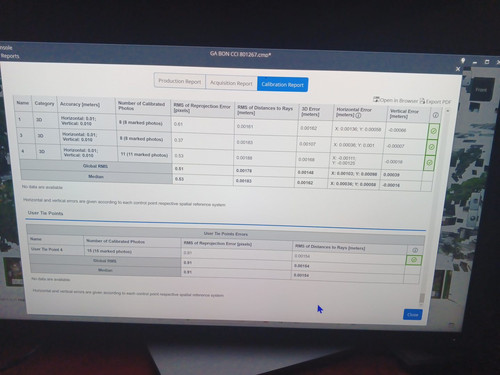The image size is (500, 375).
Task: Click the 'Category' column header
Action: [x=44, y=103]
